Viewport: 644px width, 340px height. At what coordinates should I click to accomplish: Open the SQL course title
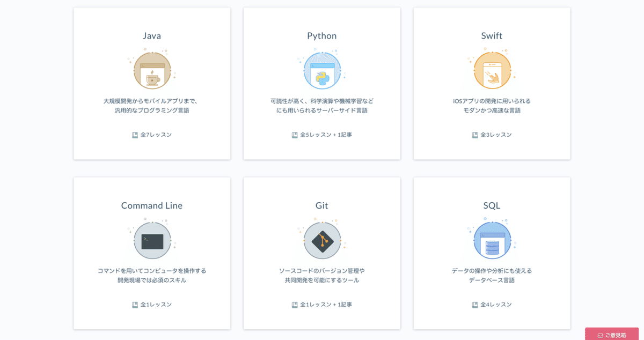(492, 206)
